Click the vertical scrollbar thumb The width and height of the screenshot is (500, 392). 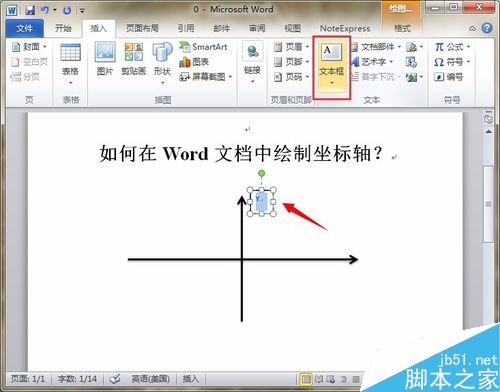[x=489, y=204]
